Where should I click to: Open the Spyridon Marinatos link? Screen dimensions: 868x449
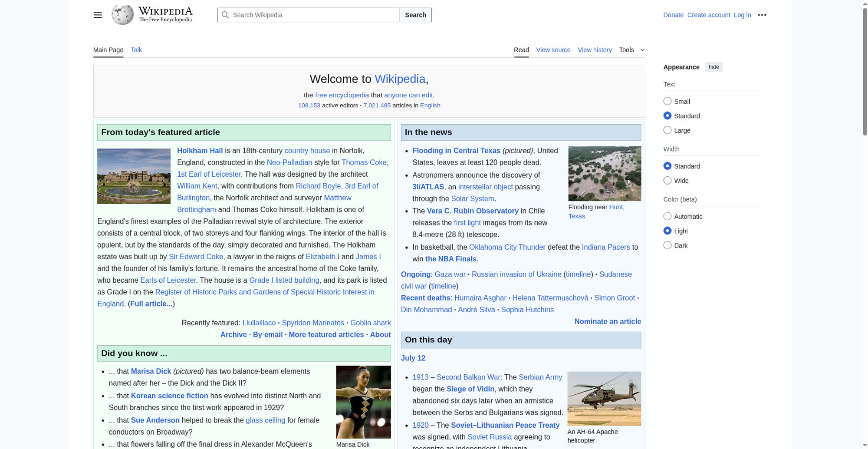coord(313,323)
